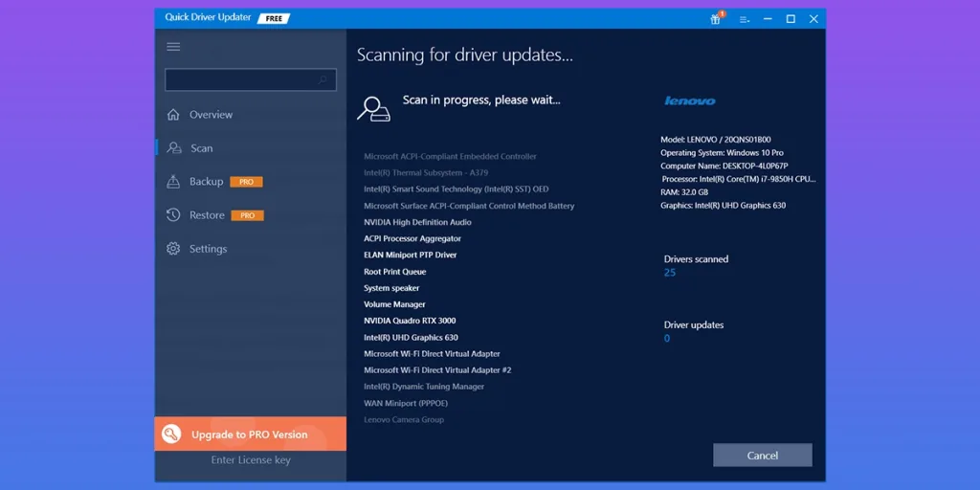
Task: Open the Scan section
Action: [x=201, y=148]
